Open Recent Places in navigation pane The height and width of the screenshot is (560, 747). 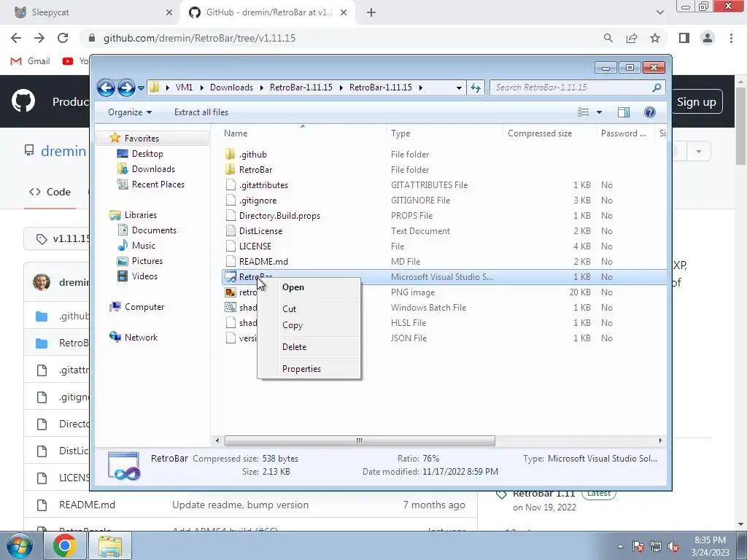point(158,184)
